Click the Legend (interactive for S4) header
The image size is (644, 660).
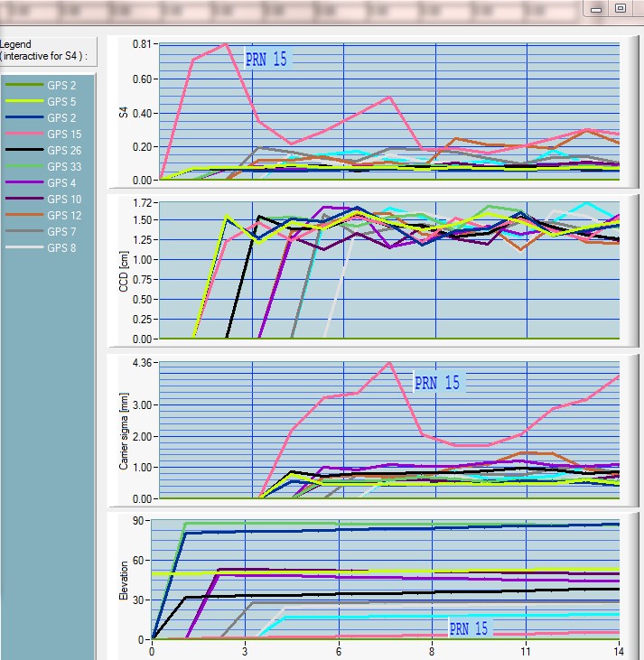coord(43,50)
